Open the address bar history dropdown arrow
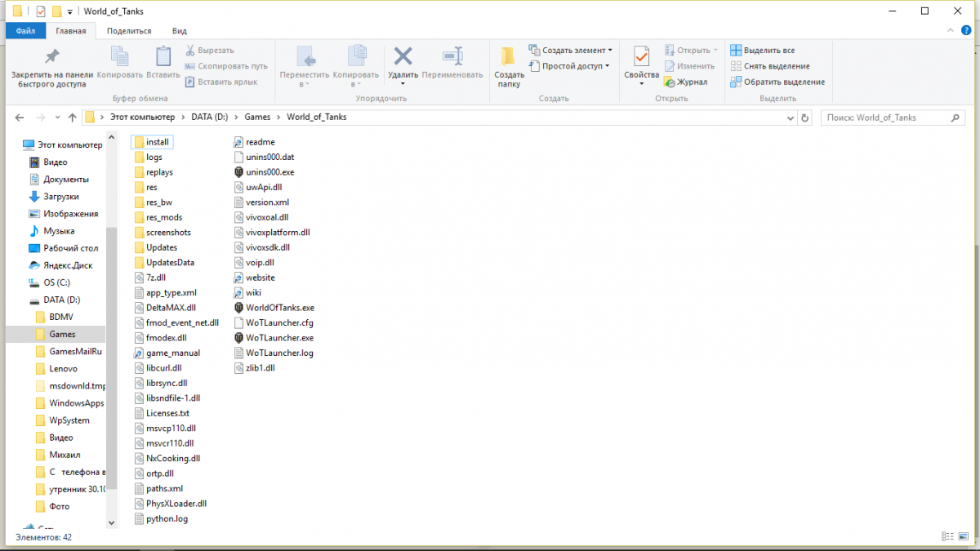Screen dimensions: 980x551 click(789, 118)
